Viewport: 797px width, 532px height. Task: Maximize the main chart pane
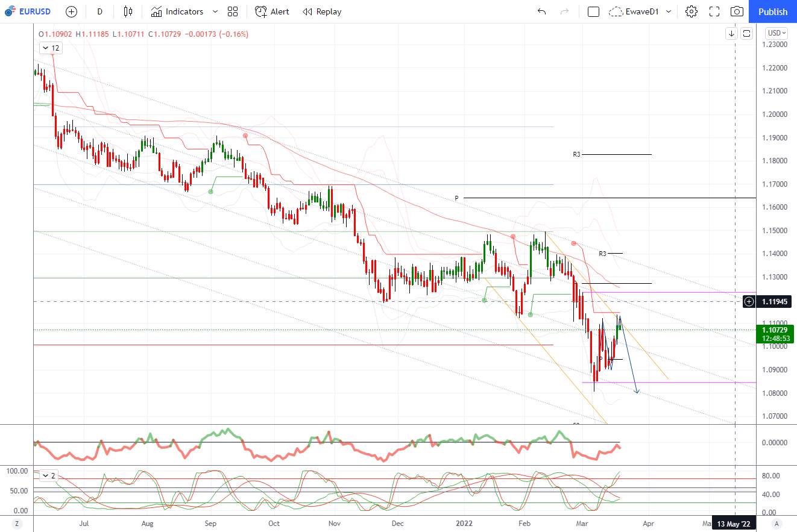[746, 33]
